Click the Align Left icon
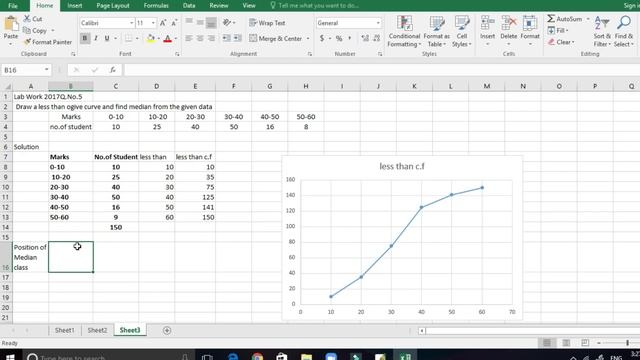 189,38
